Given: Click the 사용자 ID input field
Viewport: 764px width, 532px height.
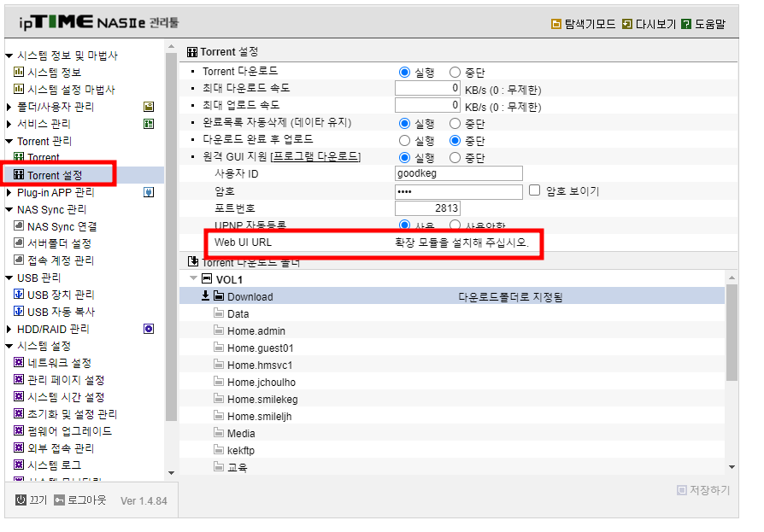Looking at the screenshot, I should (x=459, y=173).
